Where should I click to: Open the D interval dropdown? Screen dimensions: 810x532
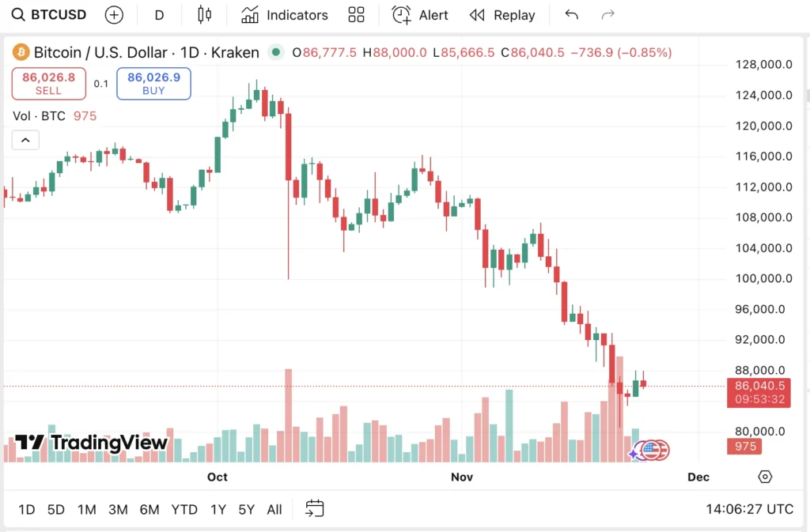point(159,14)
